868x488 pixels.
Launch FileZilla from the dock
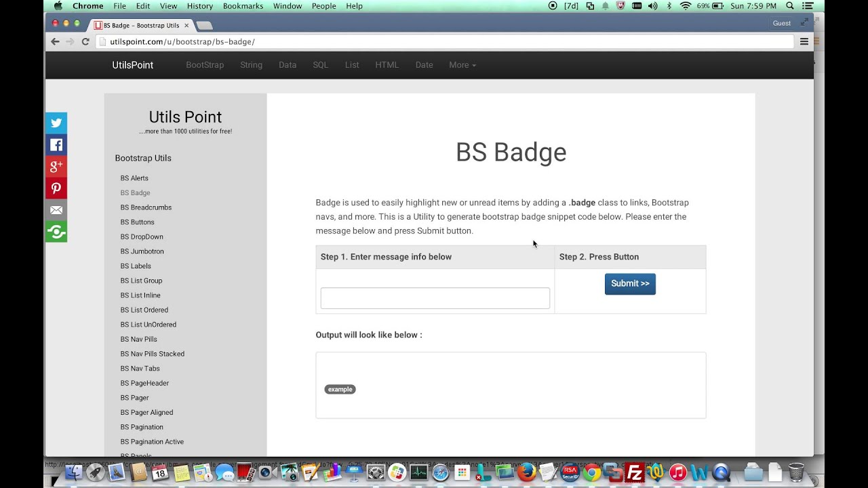point(635,472)
